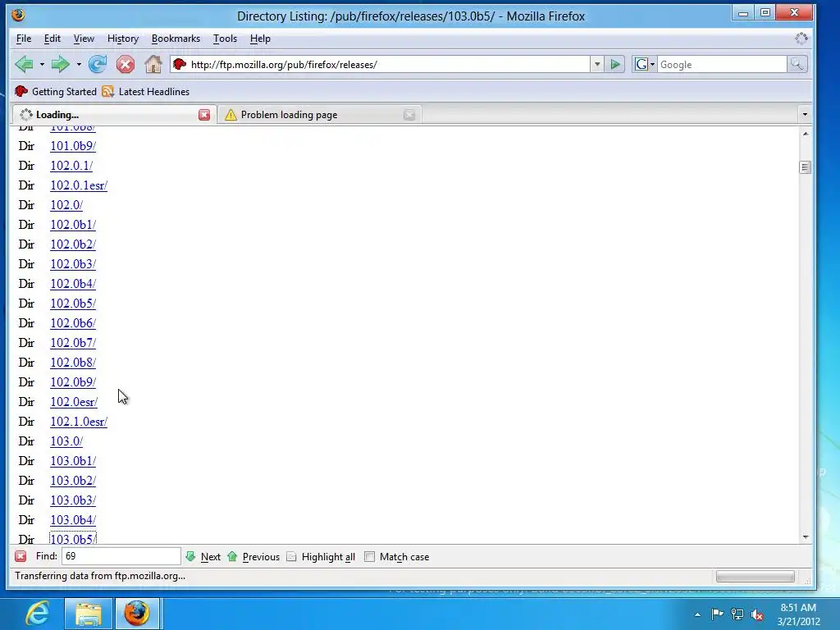Image resolution: width=840 pixels, height=630 pixels.
Task: Open the File menu
Action: 24,39
